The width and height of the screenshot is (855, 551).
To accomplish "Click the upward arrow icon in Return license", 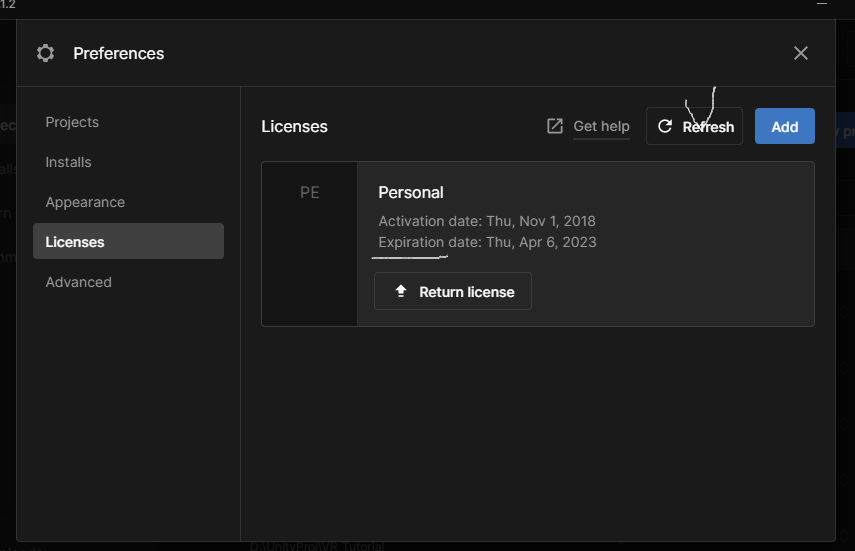I will 401,291.
